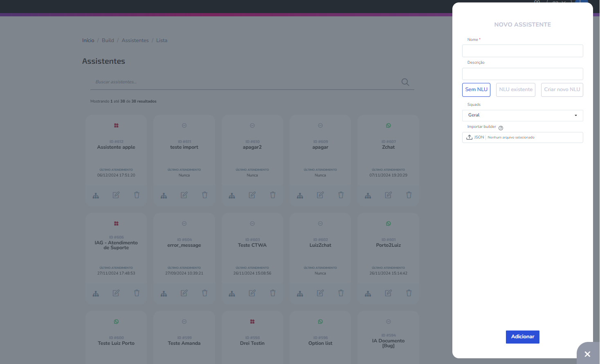Click the search magnifier icon
Screen dimensions: 600x364
pos(405,82)
